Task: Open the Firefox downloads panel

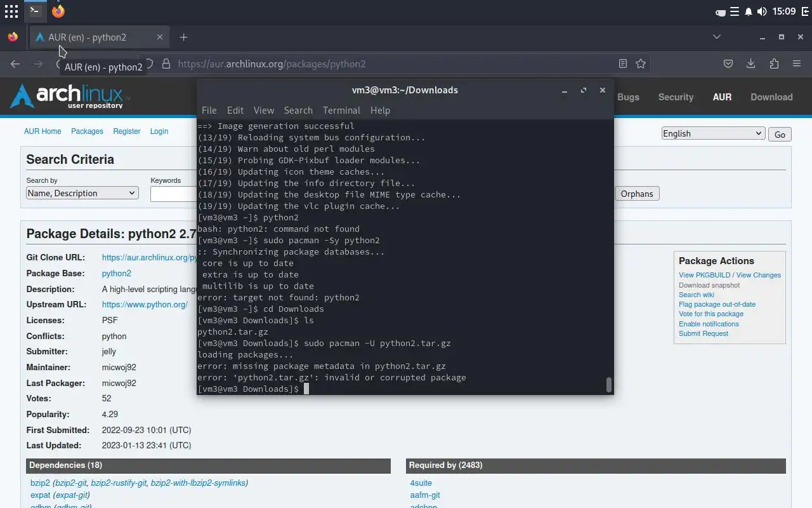Action: [x=750, y=63]
